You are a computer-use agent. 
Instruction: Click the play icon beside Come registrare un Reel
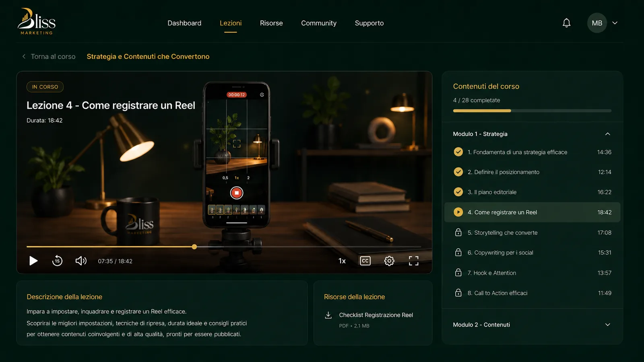tap(458, 212)
